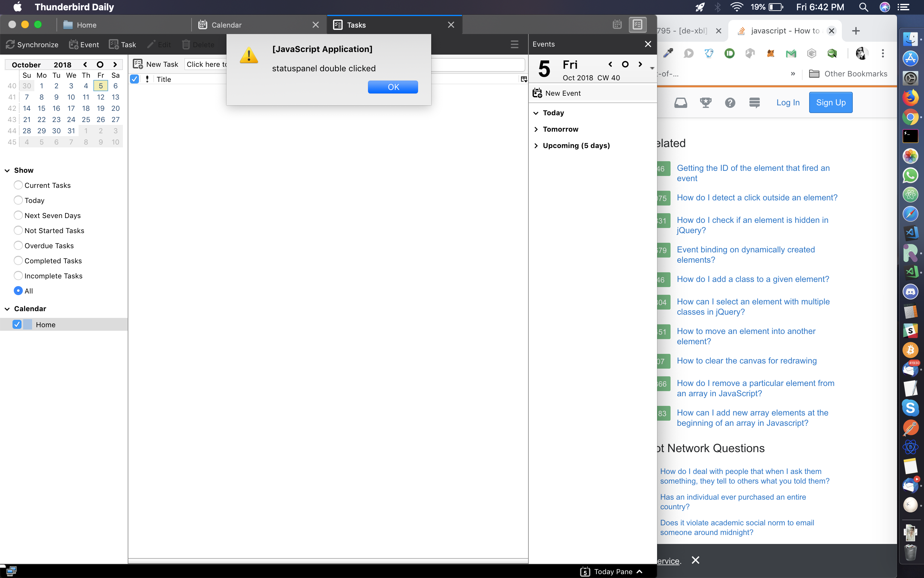
Task: Create a new Event from the toolbar
Action: [84, 45]
